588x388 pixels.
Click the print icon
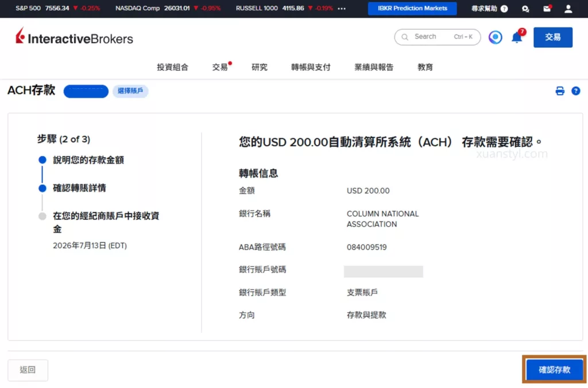559,91
